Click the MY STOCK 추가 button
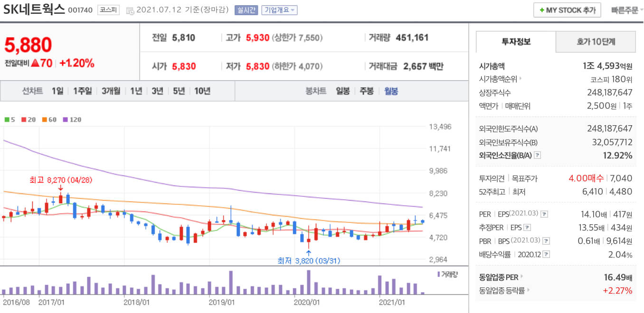This screenshot has width=644, height=313. (567, 10)
